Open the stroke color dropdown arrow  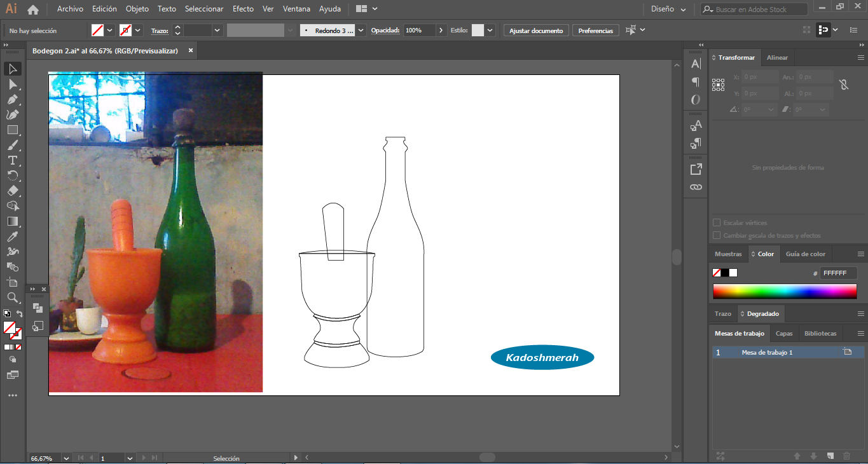click(x=138, y=30)
